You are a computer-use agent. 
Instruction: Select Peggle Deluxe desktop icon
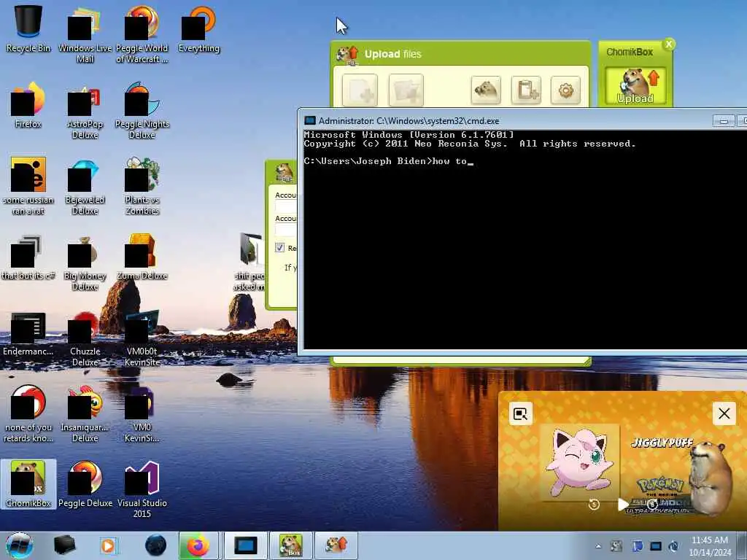85,484
